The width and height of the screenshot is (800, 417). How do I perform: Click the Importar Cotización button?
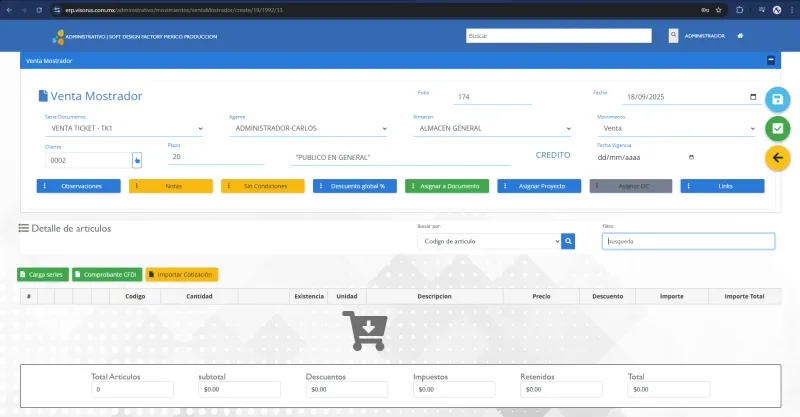[182, 275]
